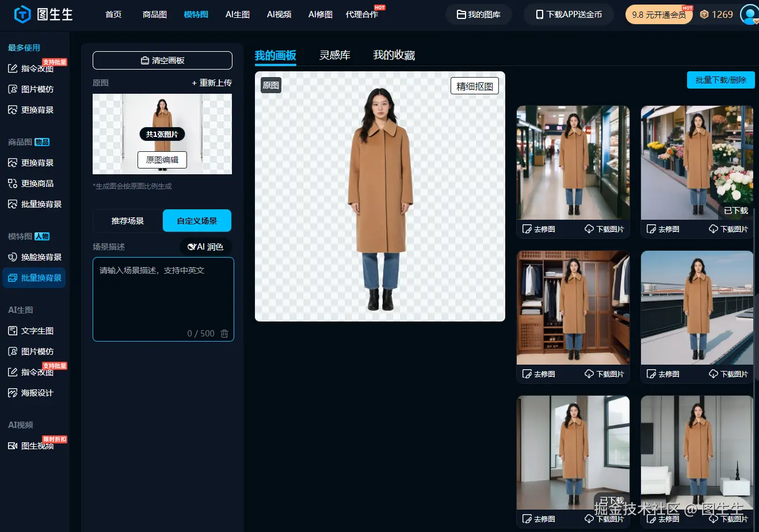
Task: Click 精细抠图 button on canvas
Action: 475,86
